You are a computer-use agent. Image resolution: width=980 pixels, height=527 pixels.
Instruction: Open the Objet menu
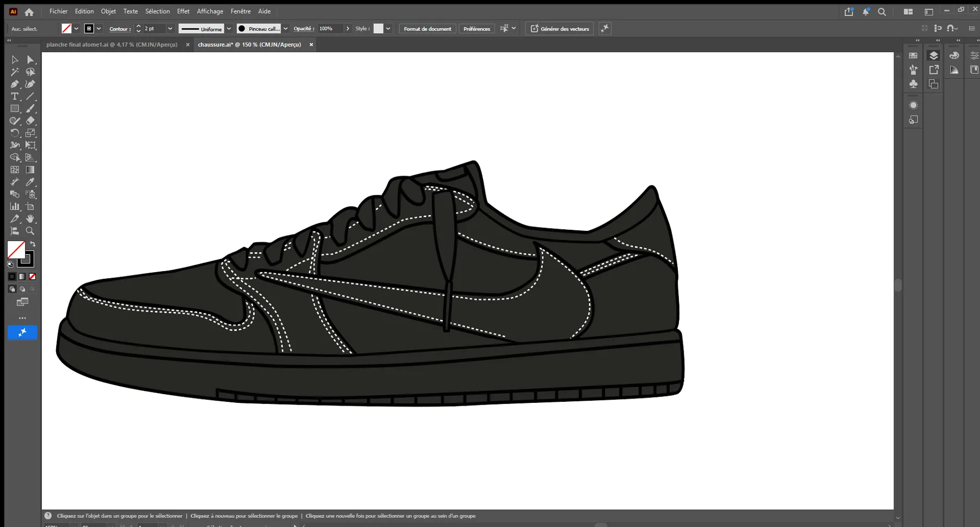tap(108, 11)
